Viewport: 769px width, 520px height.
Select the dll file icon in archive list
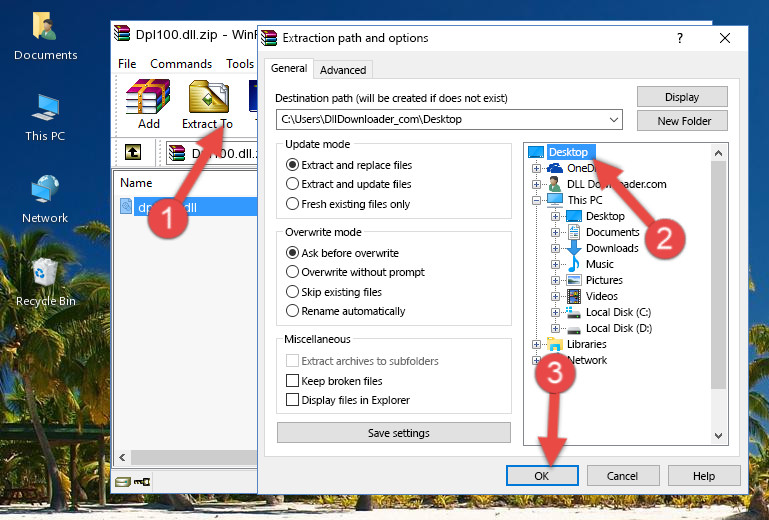pyautogui.click(x=126, y=207)
